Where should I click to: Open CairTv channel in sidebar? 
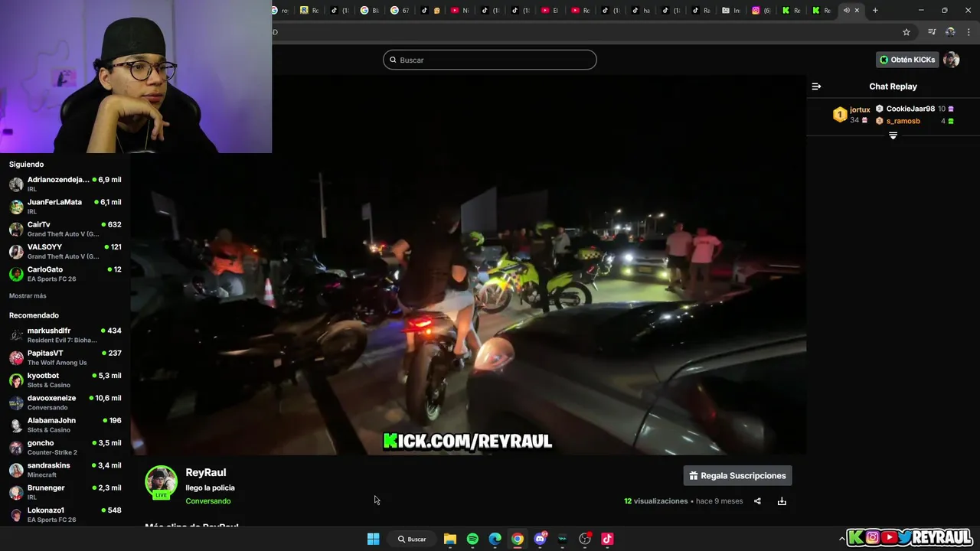click(x=65, y=229)
